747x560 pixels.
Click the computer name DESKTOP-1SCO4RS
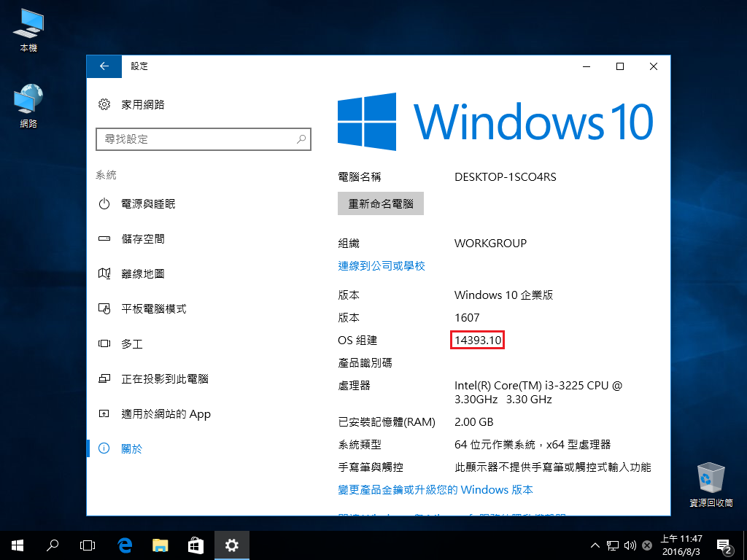point(505,176)
